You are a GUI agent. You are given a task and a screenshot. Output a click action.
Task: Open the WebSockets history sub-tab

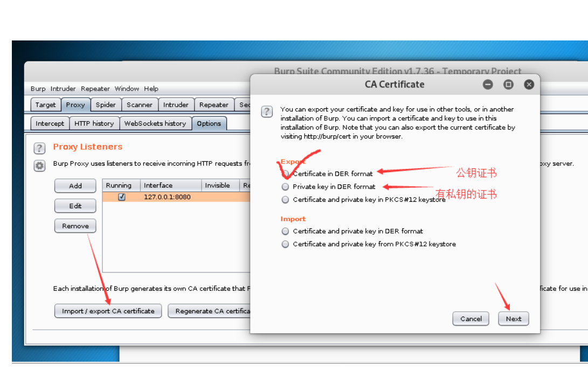click(x=155, y=124)
